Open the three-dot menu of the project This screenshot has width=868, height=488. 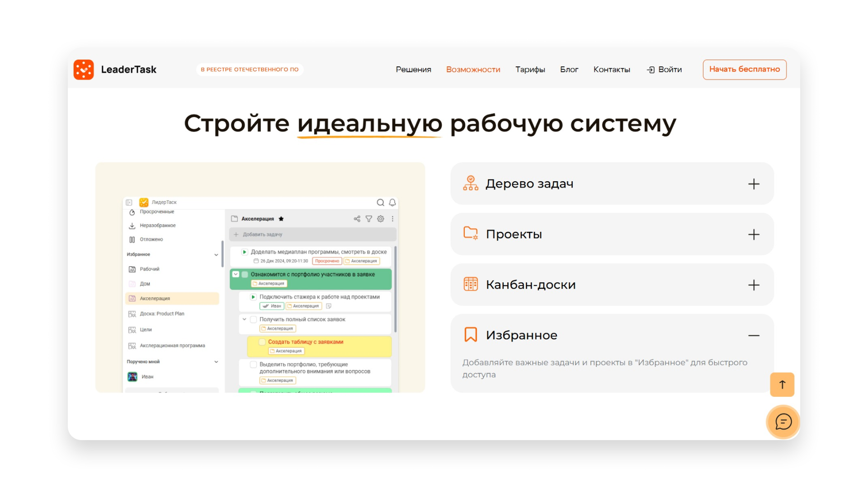click(392, 219)
